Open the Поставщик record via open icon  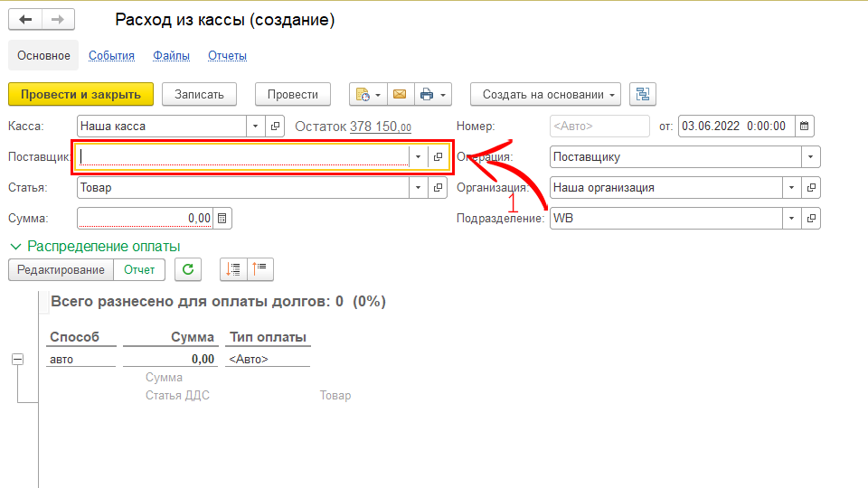tap(439, 156)
